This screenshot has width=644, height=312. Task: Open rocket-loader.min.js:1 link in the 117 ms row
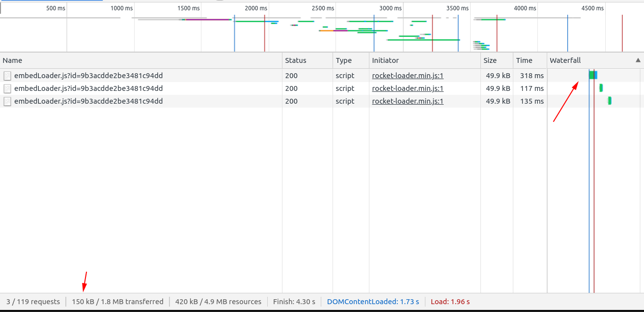tap(408, 88)
